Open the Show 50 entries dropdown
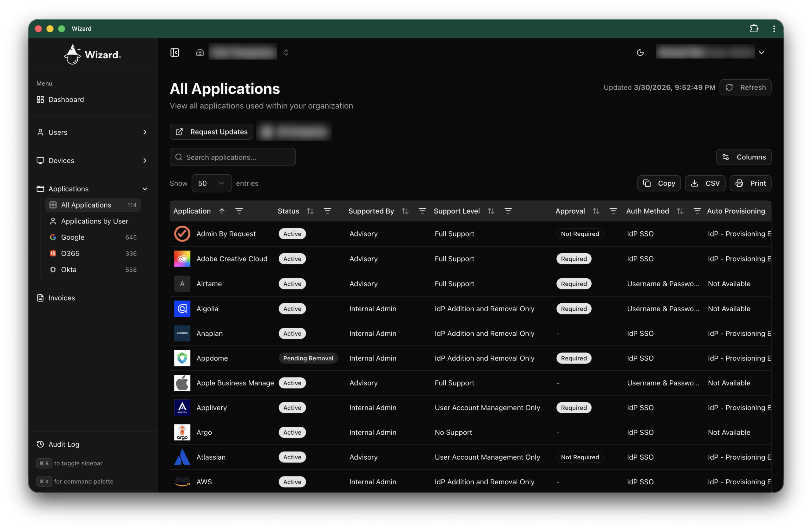Viewport: 812px width, 530px height. pyautogui.click(x=211, y=183)
